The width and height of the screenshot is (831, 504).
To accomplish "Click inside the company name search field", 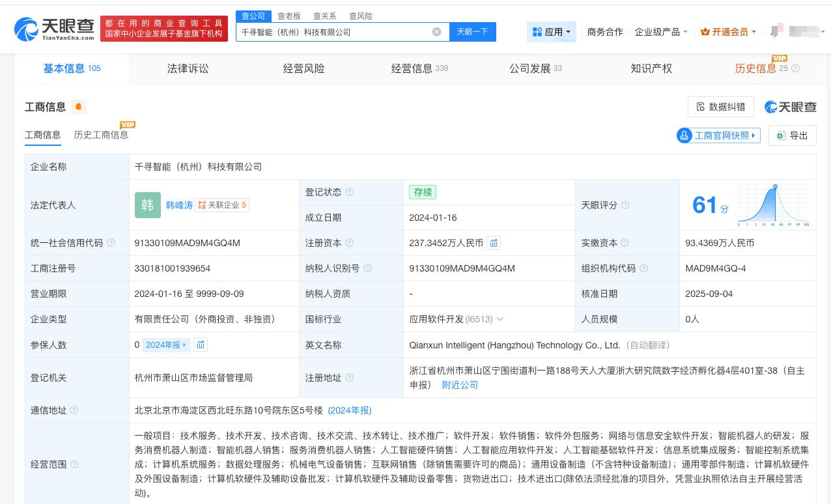I will point(339,32).
